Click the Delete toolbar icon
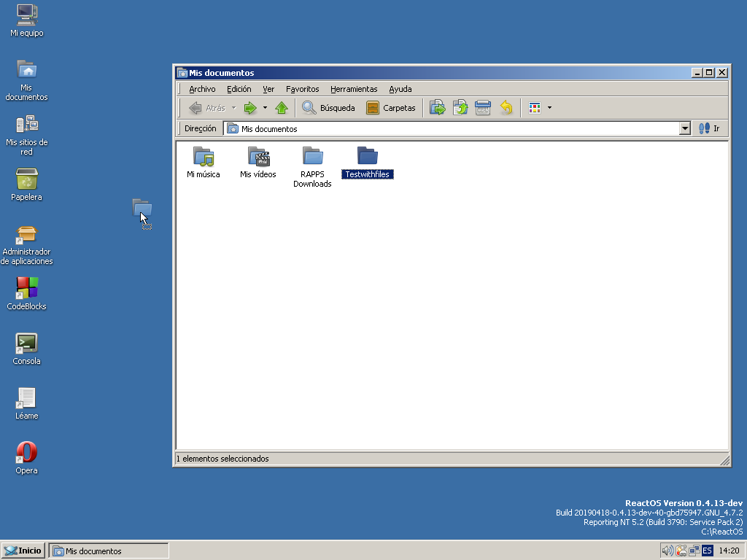Viewport: 747px width, 560px height. coord(483,108)
